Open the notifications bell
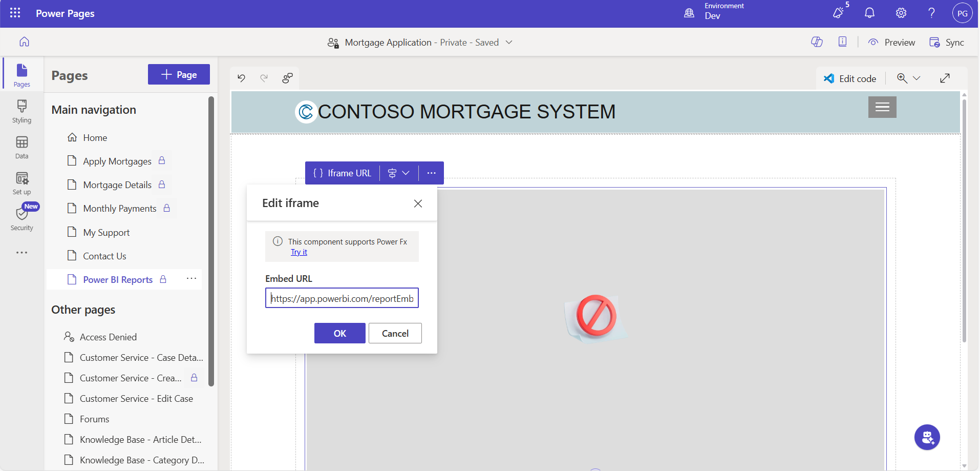The height and width of the screenshot is (471, 980). click(x=869, y=13)
